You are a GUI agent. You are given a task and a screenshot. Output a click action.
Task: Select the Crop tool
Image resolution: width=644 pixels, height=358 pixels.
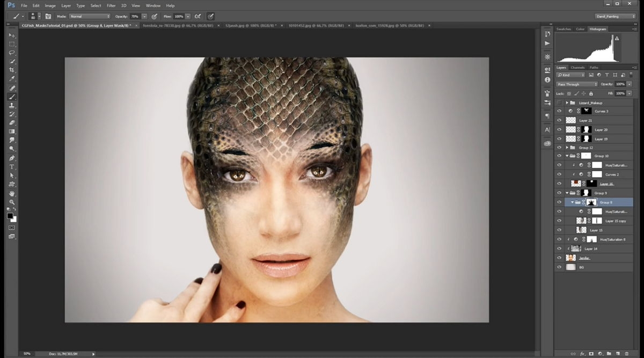pos(12,70)
